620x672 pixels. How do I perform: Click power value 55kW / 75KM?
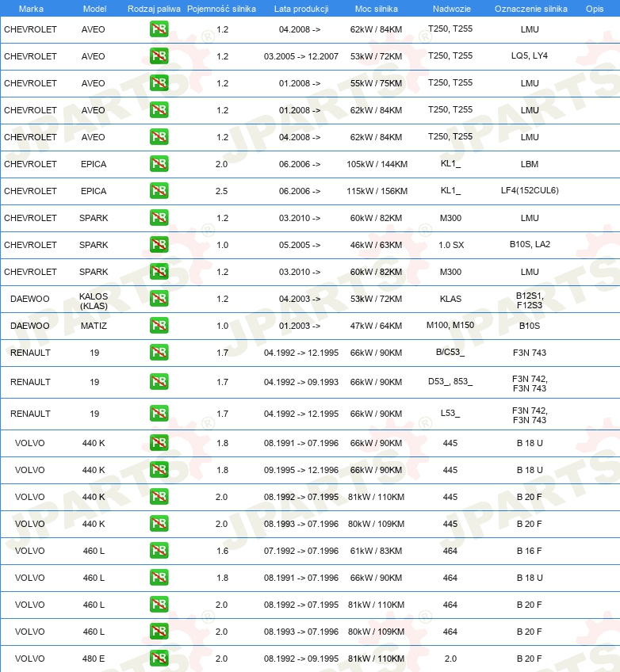point(376,83)
